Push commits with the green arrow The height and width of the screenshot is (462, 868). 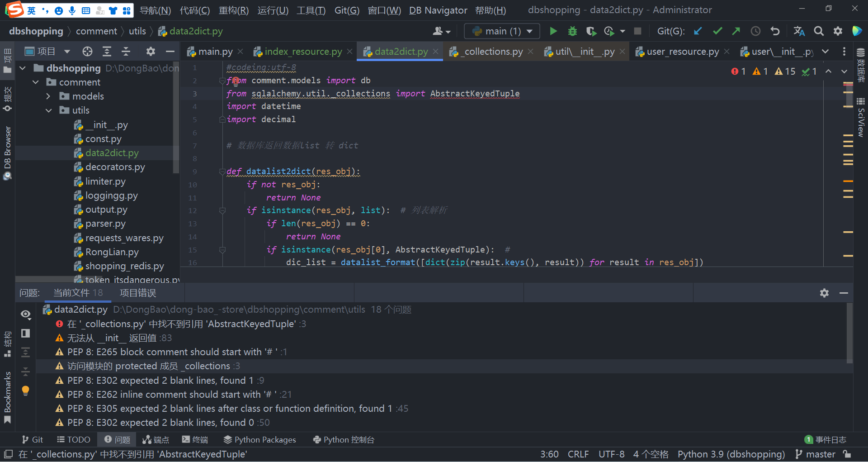[x=736, y=31]
